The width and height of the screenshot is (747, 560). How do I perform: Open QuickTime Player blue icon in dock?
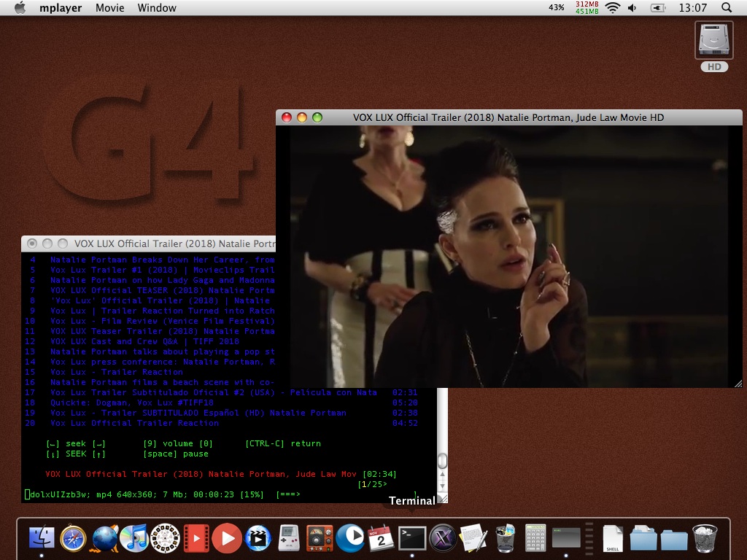pos(350,538)
